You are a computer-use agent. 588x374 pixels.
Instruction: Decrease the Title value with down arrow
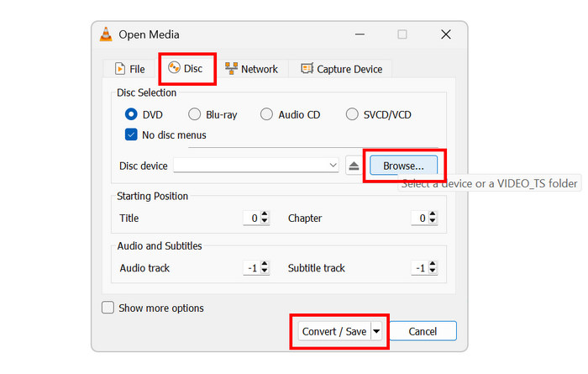click(x=265, y=221)
